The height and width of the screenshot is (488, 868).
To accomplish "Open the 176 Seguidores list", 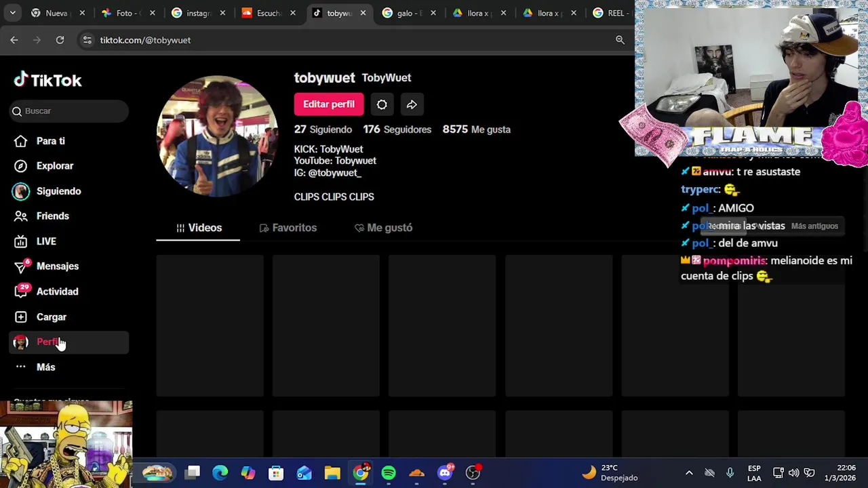I will coord(397,129).
